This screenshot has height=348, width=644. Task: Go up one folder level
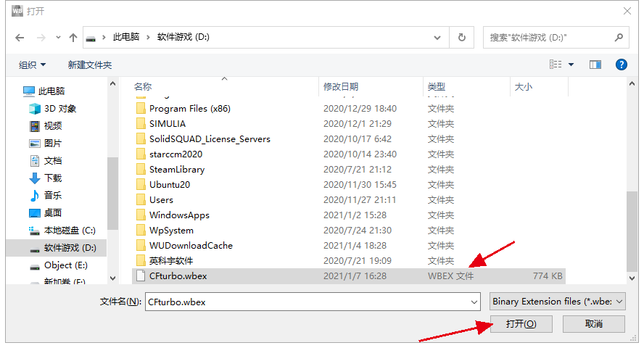click(x=73, y=38)
